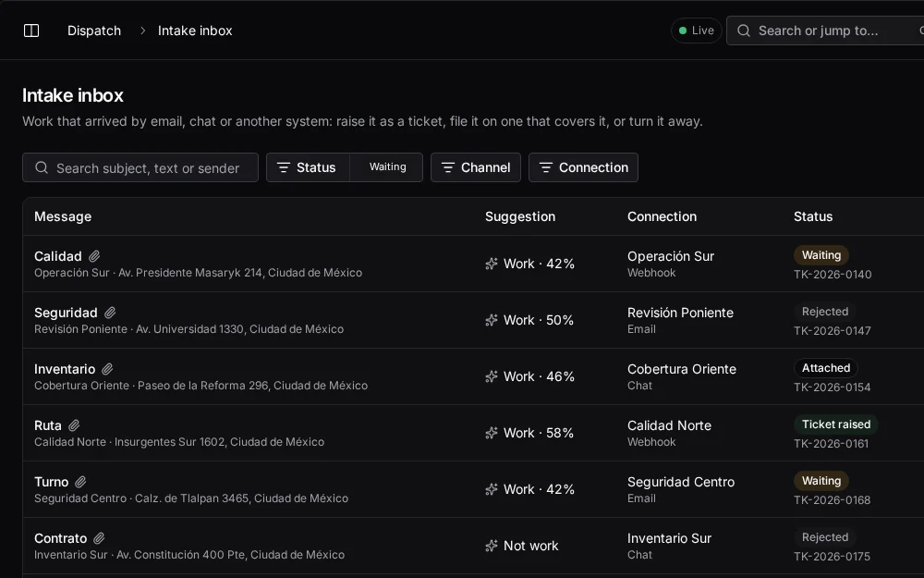This screenshot has height=578, width=924.
Task: Open the Turno message
Action: (51, 482)
